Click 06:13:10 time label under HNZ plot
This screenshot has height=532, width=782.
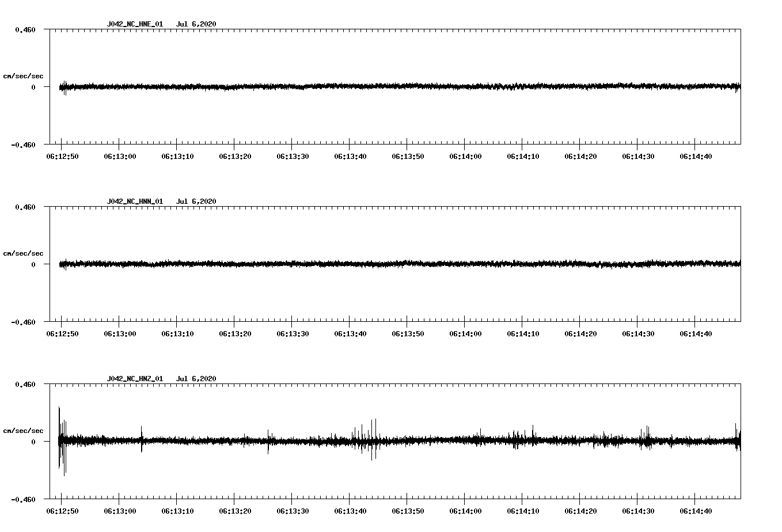coord(177,511)
